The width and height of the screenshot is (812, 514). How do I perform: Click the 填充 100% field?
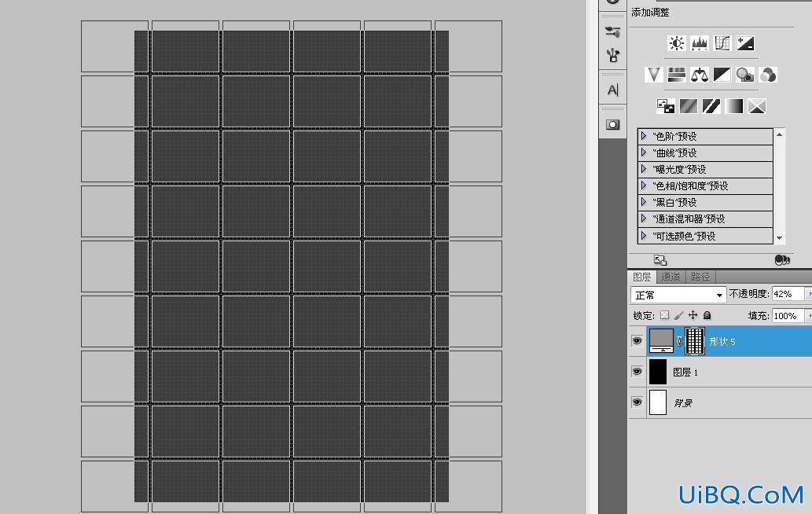[788, 315]
